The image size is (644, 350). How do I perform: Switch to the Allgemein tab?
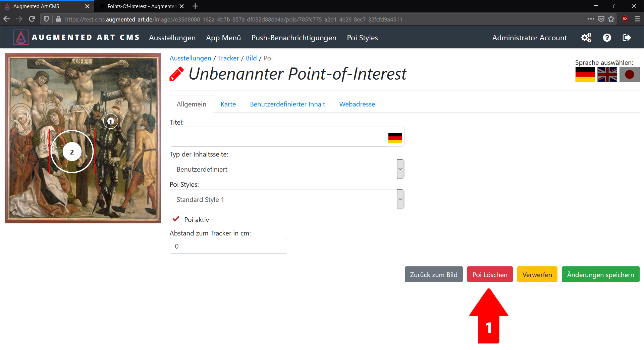(192, 104)
